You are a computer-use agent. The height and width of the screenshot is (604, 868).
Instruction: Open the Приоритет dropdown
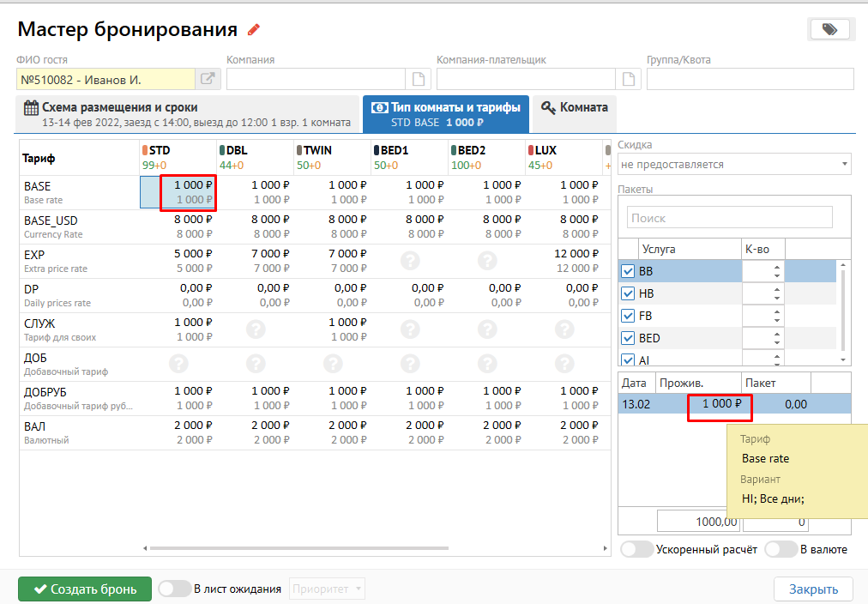329,589
